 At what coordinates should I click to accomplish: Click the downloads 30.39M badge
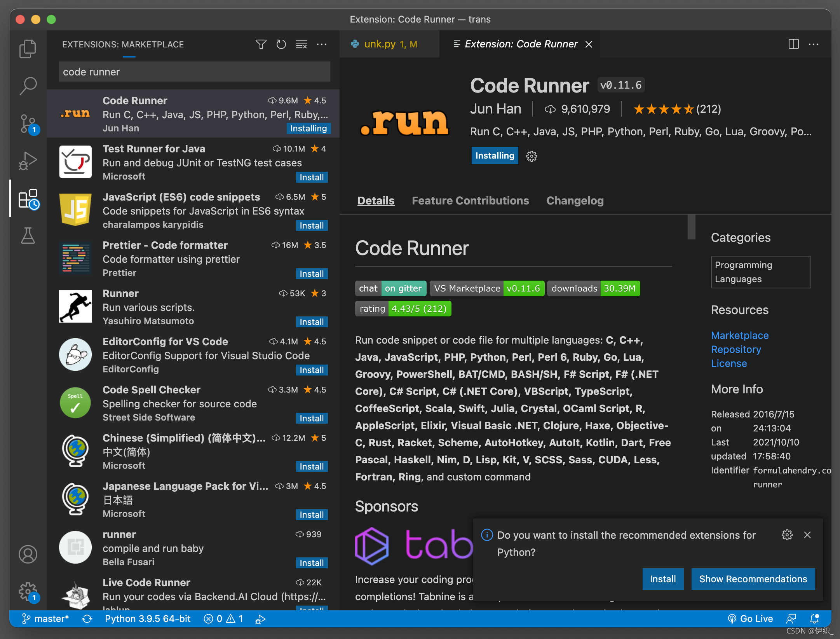pyautogui.click(x=593, y=288)
